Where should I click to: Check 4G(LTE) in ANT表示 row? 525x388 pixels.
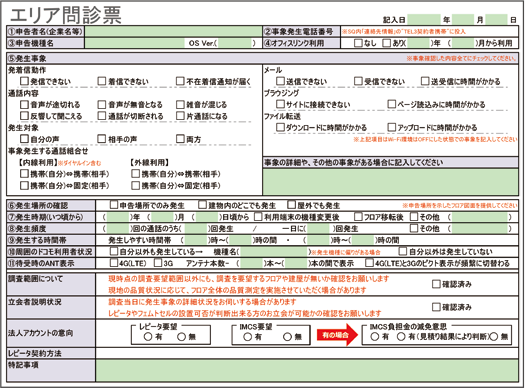[114, 263]
